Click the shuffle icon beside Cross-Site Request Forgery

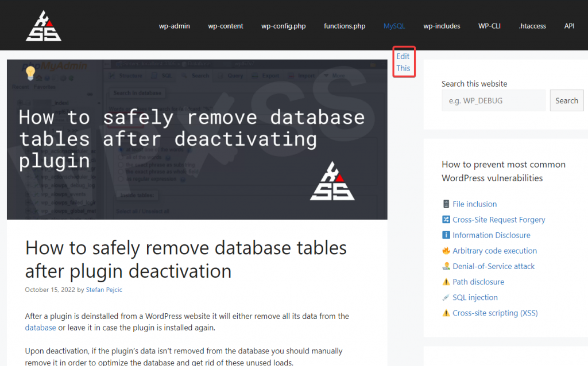click(x=446, y=220)
